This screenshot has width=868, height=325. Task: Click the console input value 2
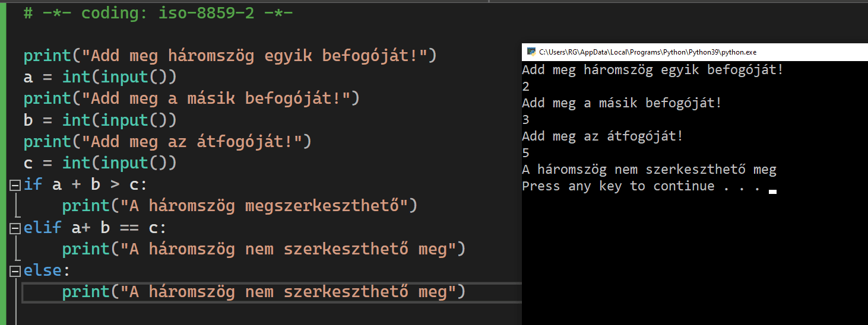(x=526, y=87)
